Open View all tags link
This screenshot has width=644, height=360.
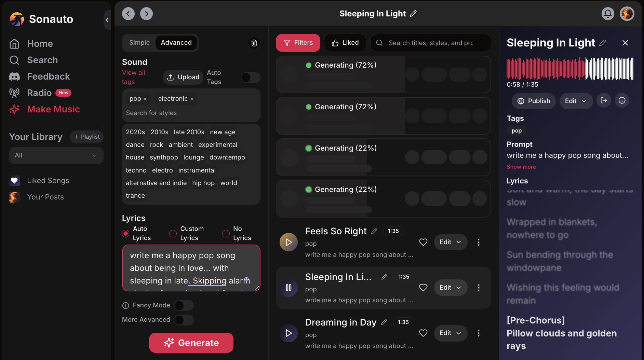point(133,77)
